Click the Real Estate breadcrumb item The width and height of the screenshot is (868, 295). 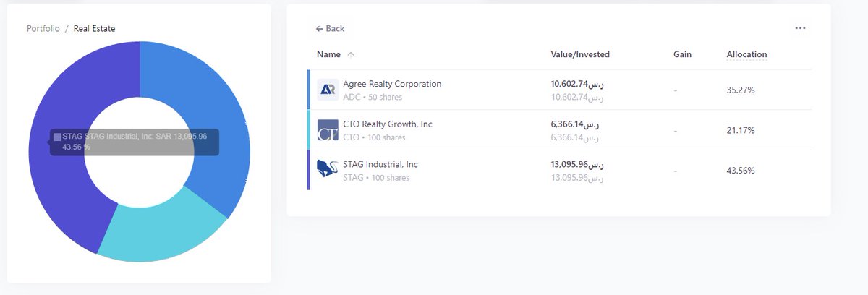[x=94, y=29]
